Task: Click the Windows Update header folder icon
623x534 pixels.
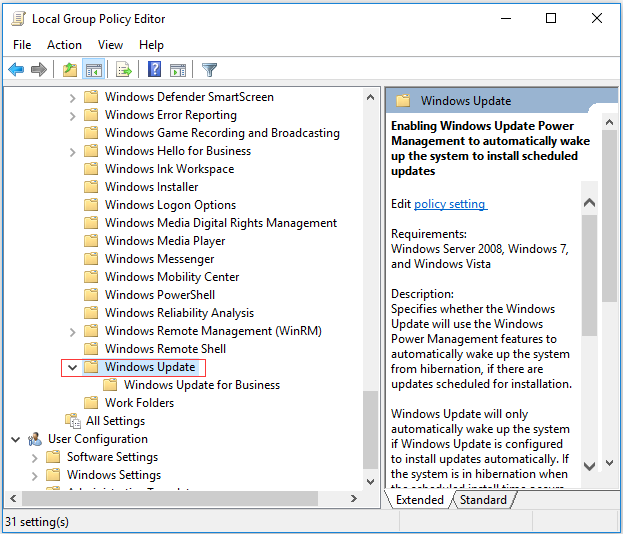Action: point(403,101)
